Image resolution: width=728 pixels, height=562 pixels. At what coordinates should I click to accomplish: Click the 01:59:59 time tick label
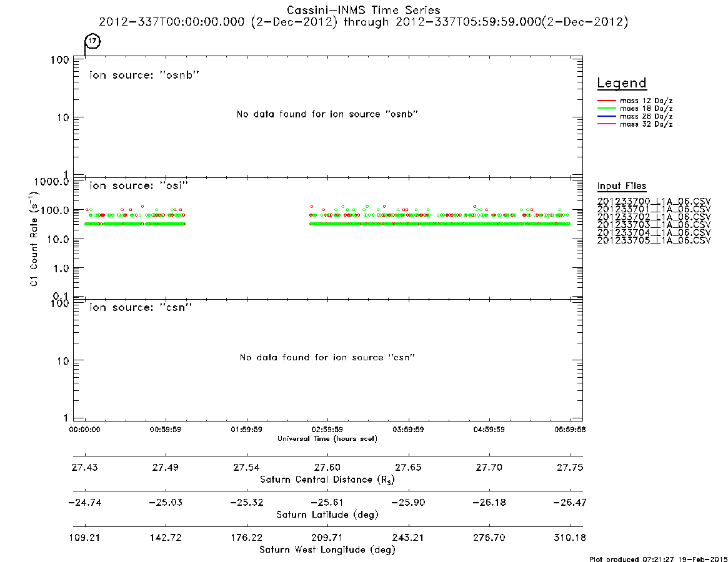coord(247,430)
